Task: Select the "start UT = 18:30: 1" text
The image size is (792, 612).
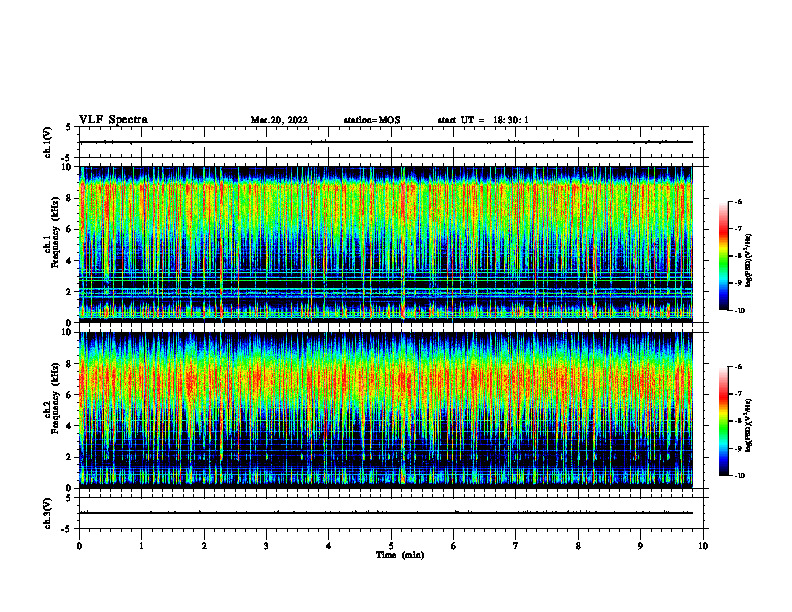Action: click(483, 120)
